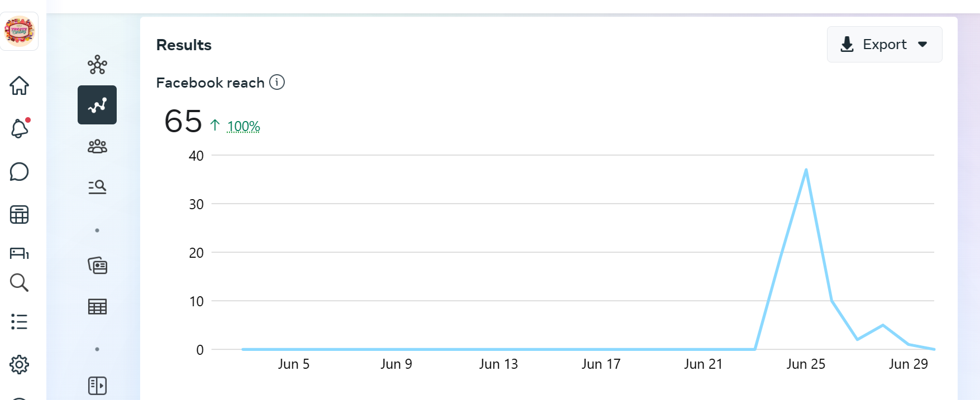980x400 pixels.
Task: Open the Settings gear icon
Action: tap(19, 364)
